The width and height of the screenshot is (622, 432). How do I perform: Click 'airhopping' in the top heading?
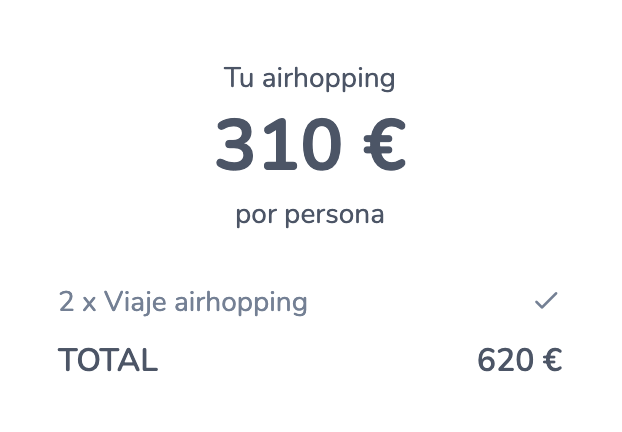pyautogui.click(x=328, y=79)
